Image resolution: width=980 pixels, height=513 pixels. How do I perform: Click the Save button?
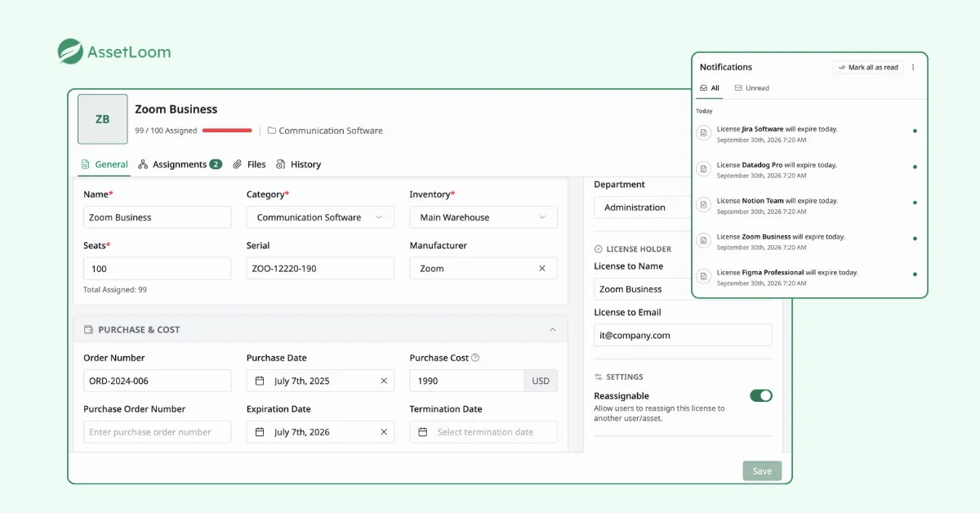coord(762,471)
